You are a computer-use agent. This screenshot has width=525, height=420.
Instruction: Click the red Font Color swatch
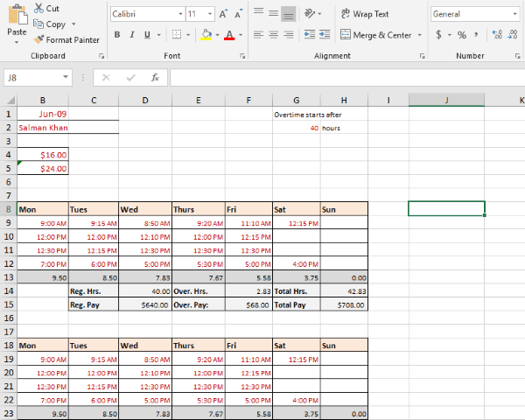coord(229,35)
